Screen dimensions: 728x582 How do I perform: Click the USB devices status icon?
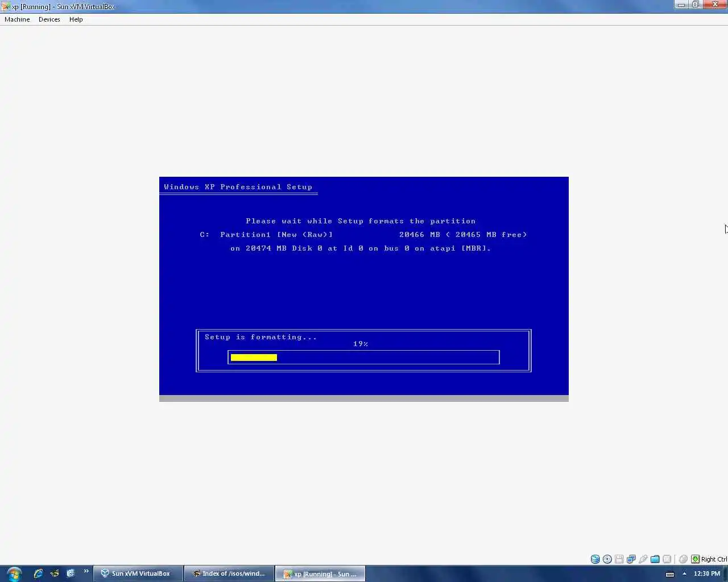[x=643, y=559]
